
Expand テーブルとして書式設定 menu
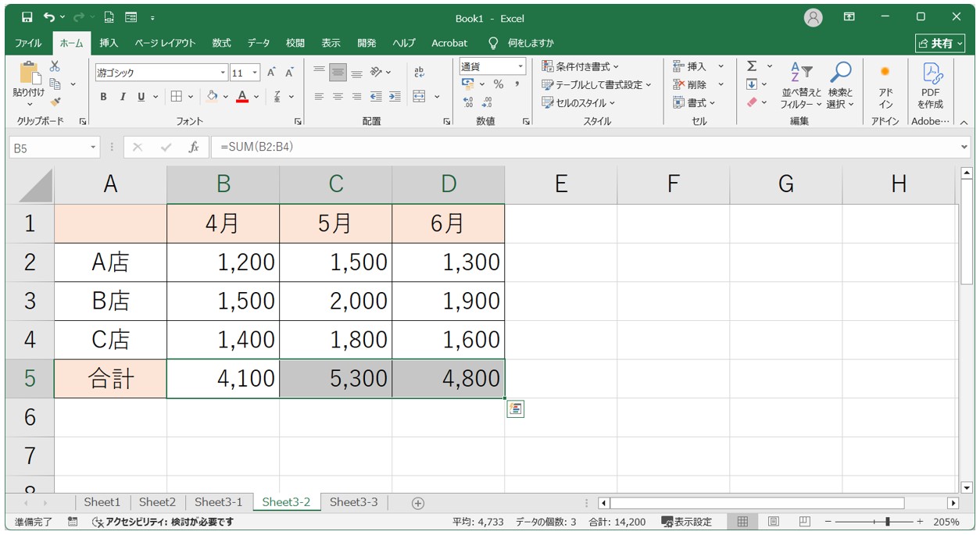tap(596, 84)
